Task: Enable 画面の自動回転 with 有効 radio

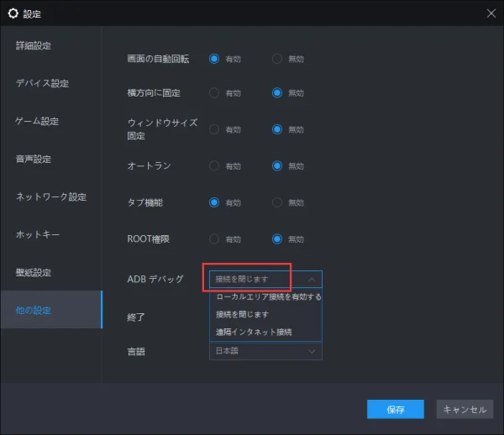Action: 214,59
